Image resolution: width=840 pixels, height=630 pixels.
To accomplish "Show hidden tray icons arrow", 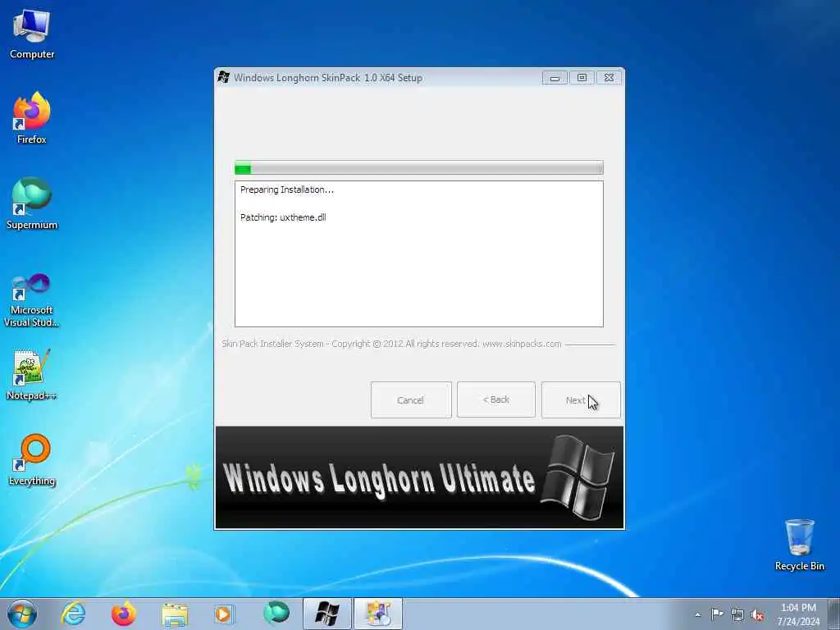I will click(697, 614).
